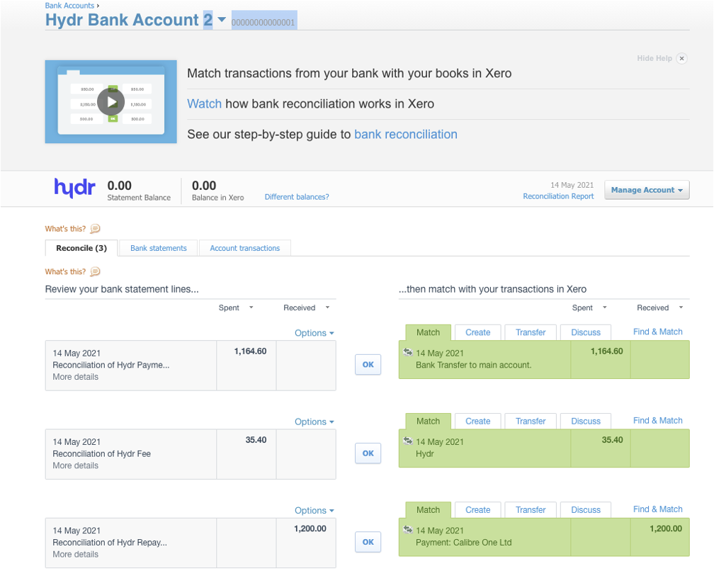Show More details for the Hydr Repay... line
The height and width of the screenshot is (588, 714).
pyautogui.click(x=75, y=554)
